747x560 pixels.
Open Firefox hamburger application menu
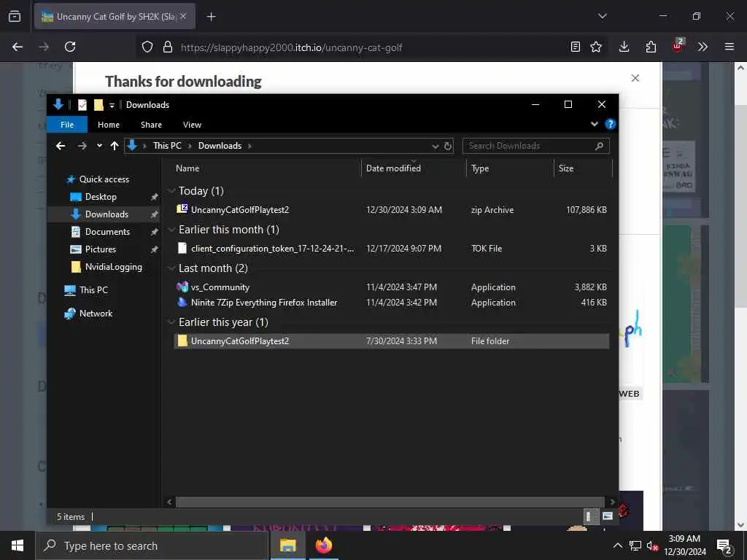tap(729, 47)
